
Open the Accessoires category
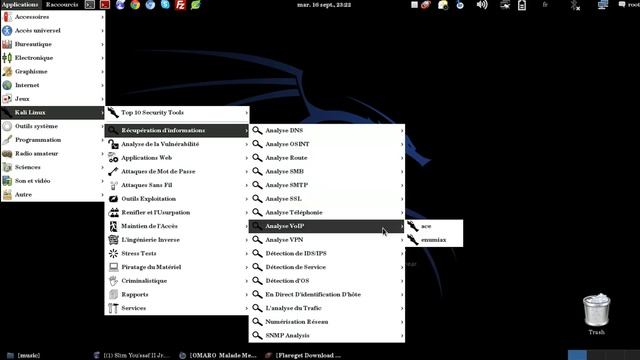click(x=53, y=17)
